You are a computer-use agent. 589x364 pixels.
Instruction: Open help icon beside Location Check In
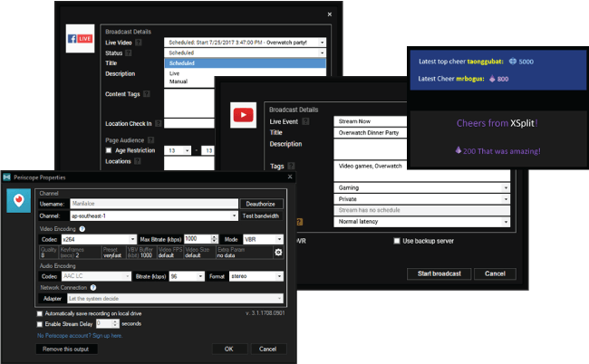coord(159,123)
